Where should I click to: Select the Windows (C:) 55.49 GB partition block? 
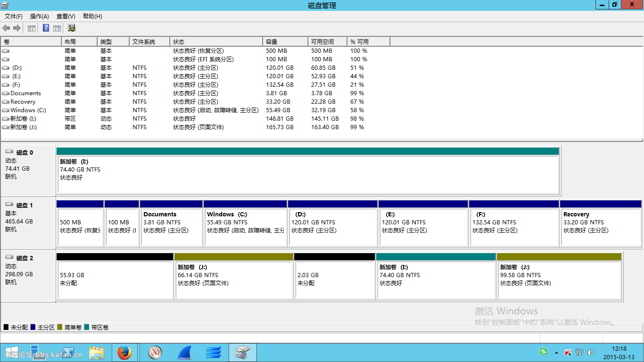245,223
